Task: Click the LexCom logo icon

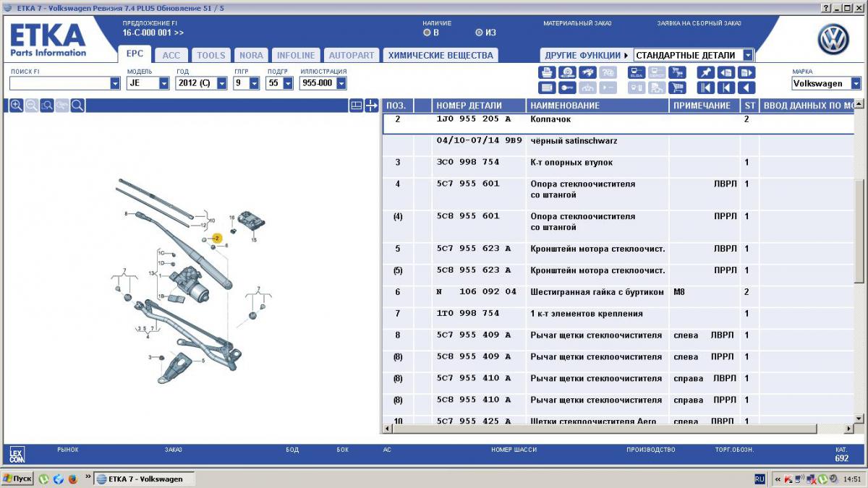Action: point(17,454)
